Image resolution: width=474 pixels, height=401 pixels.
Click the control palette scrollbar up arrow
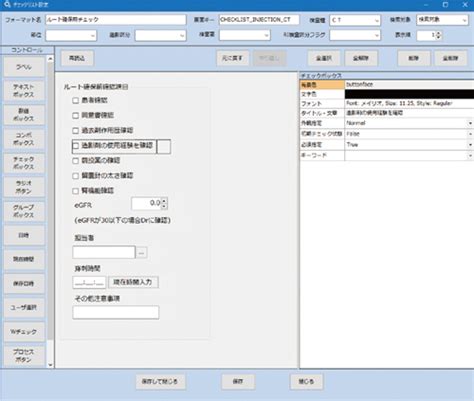pyautogui.click(x=50, y=59)
